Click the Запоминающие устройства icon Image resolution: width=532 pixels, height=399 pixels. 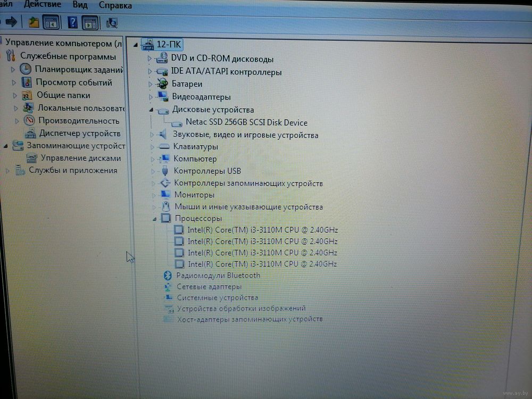pyautogui.click(x=18, y=146)
